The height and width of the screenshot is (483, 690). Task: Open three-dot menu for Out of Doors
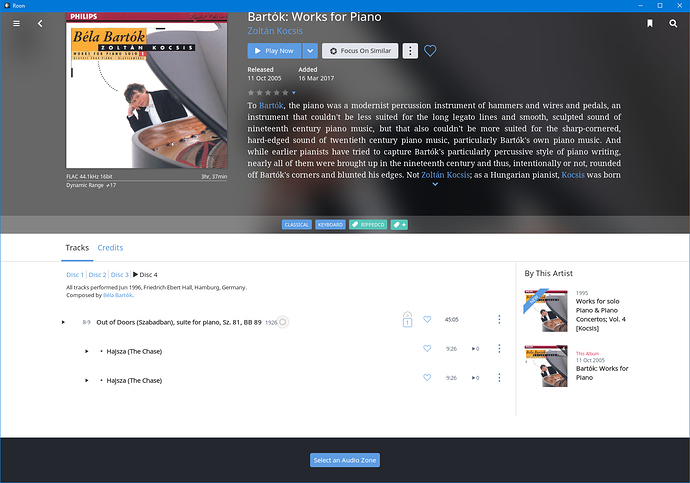click(x=499, y=319)
